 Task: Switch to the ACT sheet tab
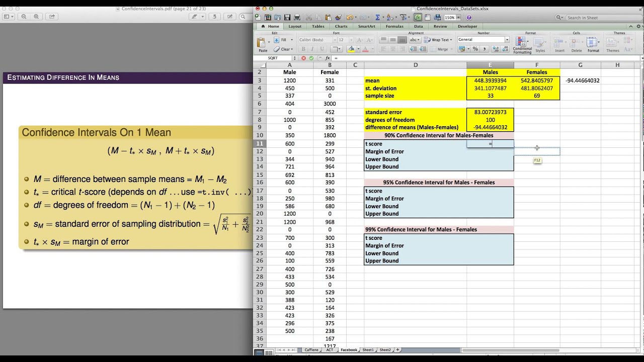(x=330, y=350)
